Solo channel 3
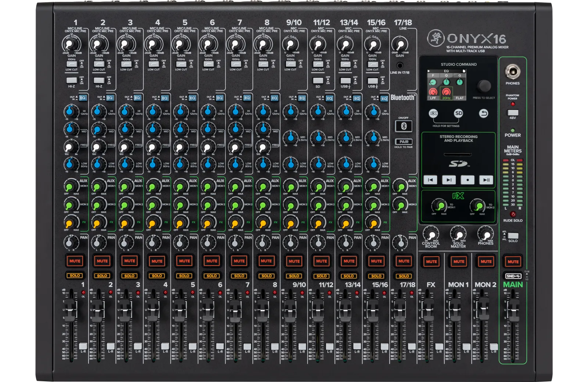The width and height of the screenshot is (588, 382). tap(129, 276)
